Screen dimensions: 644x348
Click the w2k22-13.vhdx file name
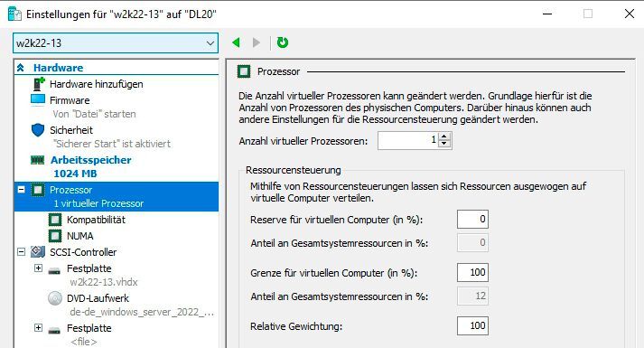click(x=104, y=282)
